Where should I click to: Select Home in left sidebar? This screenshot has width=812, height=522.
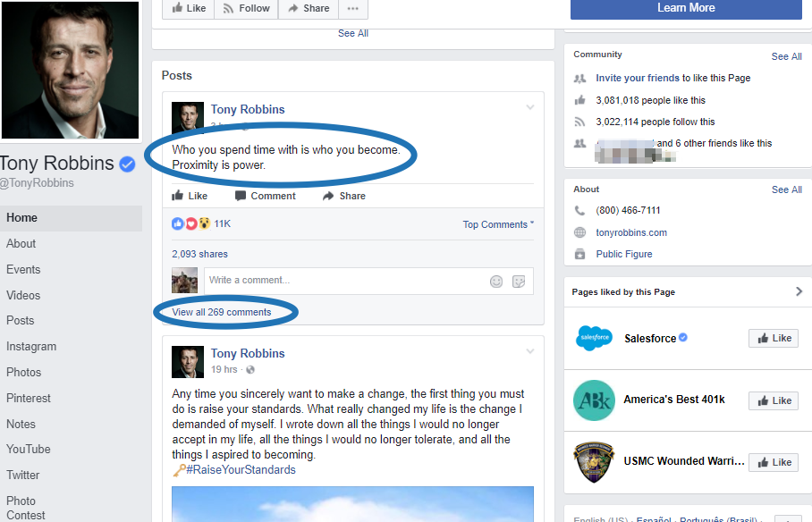[x=71, y=218]
